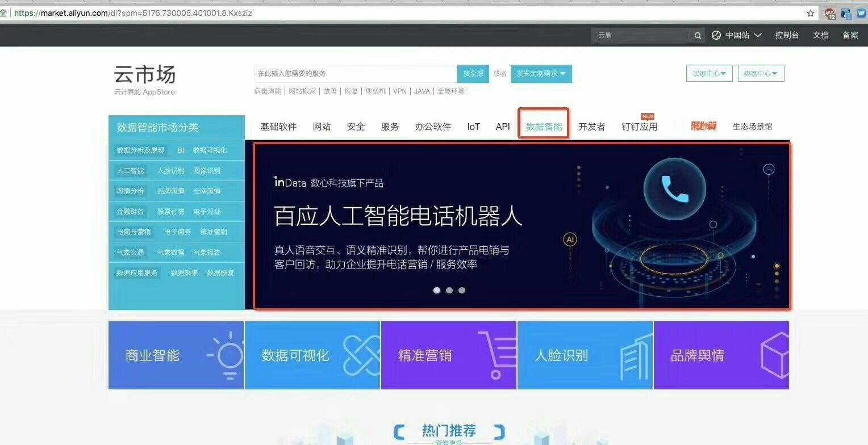The height and width of the screenshot is (445, 868).
Task: Open the API tab
Action: coord(503,127)
